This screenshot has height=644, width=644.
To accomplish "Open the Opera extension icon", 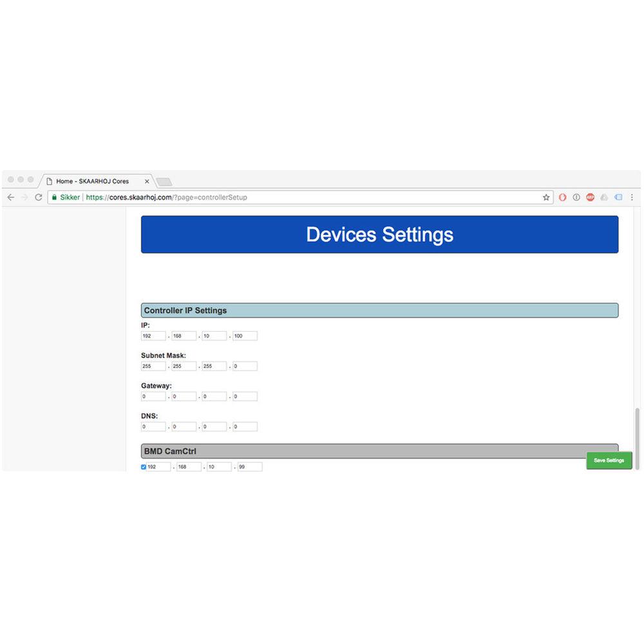I will pos(562,198).
